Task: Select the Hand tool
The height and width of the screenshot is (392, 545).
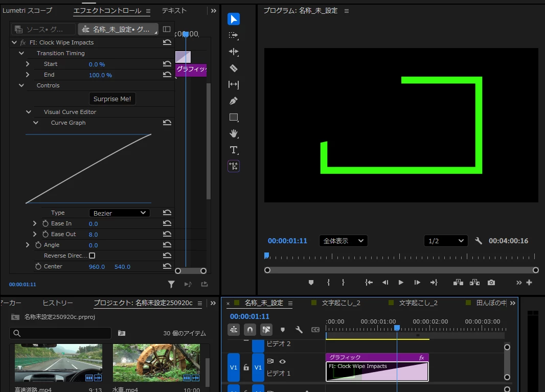Action: coord(234,133)
